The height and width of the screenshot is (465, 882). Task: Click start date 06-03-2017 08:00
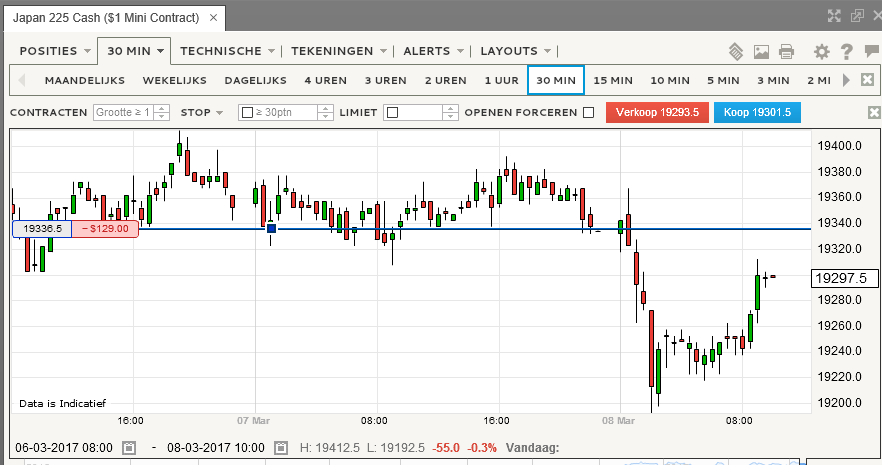click(x=64, y=448)
